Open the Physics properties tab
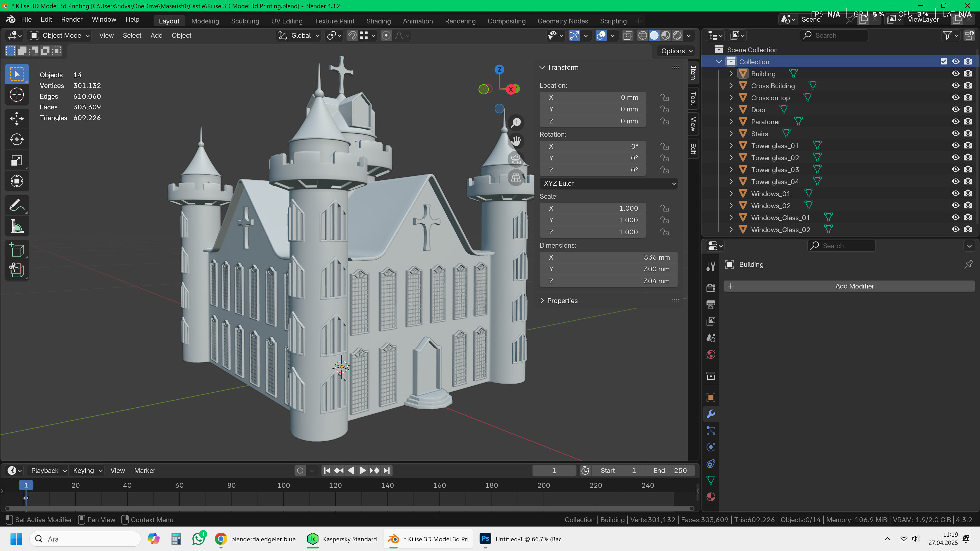The image size is (980, 551). (x=711, y=447)
